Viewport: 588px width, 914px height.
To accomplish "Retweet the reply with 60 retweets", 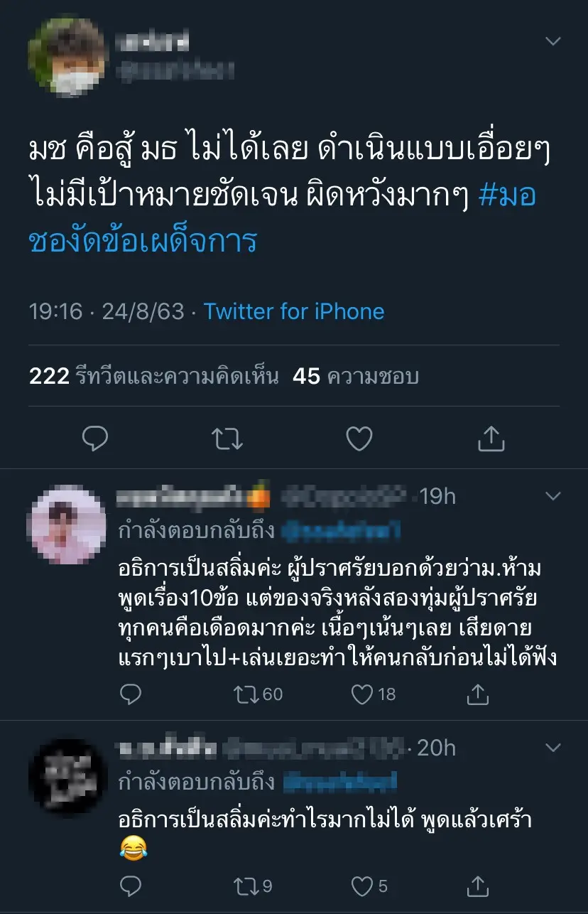I will click(x=247, y=694).
